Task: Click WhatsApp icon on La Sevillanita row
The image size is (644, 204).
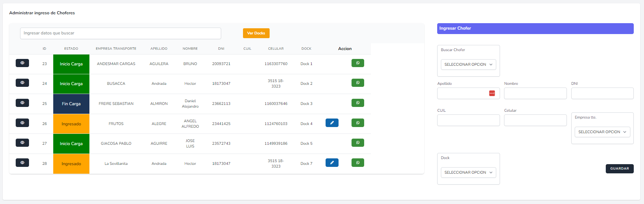Action: 358,163
